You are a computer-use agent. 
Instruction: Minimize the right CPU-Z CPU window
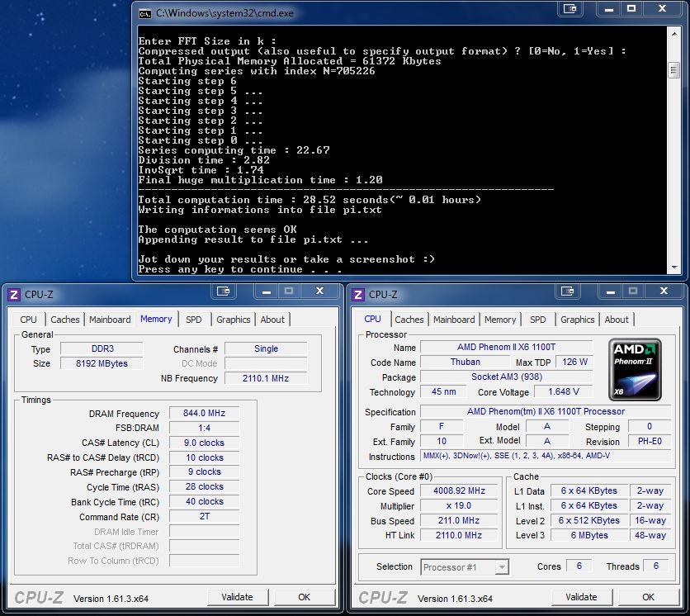coord(610,291)
